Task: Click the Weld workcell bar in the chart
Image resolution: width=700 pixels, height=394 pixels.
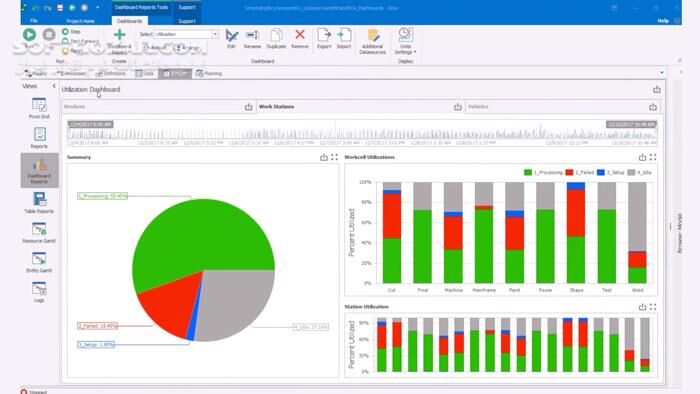Action: point(637,232)
